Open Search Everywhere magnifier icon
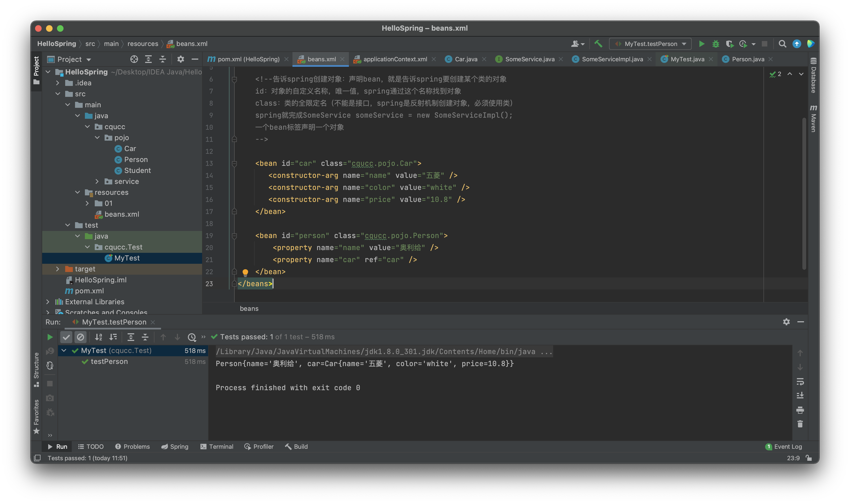The image size is (850, 504). coord(782,44)
